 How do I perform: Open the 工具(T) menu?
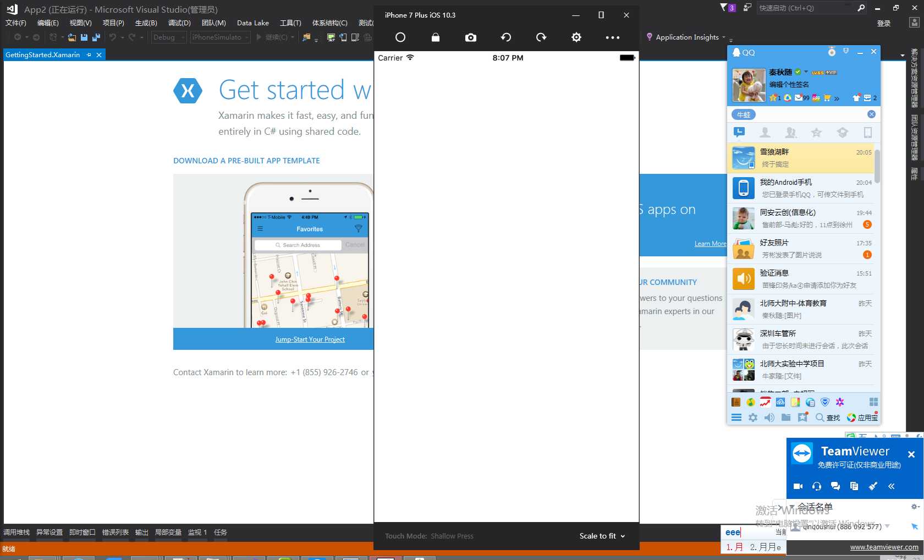click(x=290, y=23)
